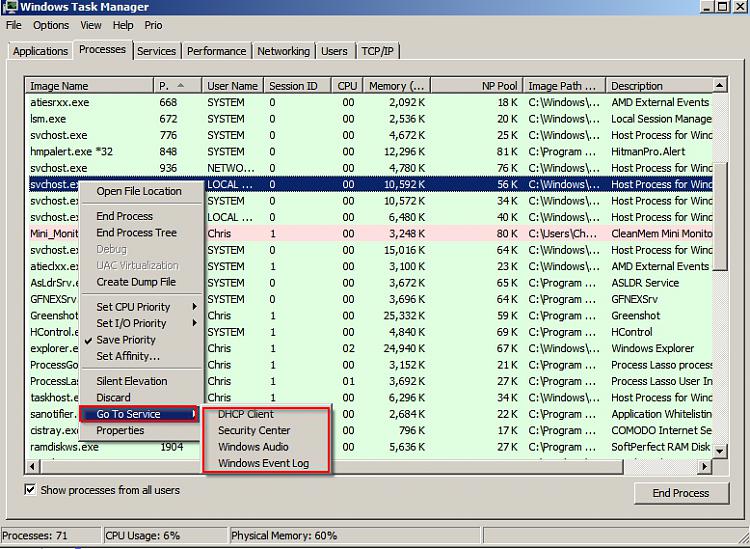Click vertical scrollbar up arrow
Screen dimensions: 750x549
(x=720, y=86)
